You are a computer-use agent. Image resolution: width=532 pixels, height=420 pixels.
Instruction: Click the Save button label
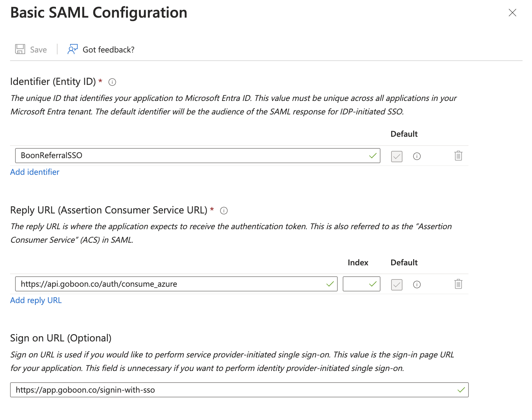(38, 50)
